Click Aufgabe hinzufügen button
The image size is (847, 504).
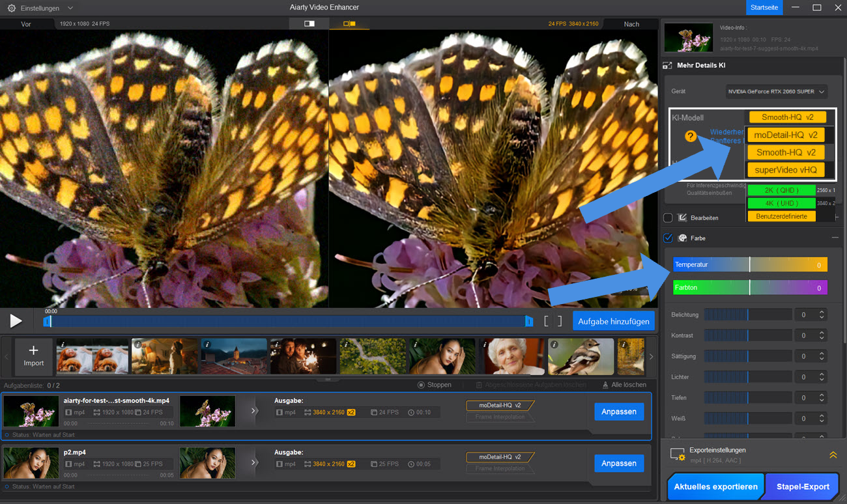click(613, 321)
